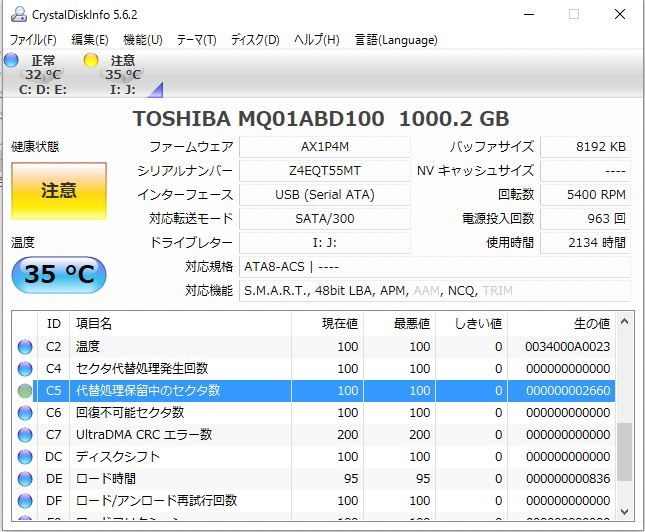Click the scroll up arrow of the SMART list
The height and width of the screenshot is (532, 645).
pyautogui.click(x=624, y=322)
